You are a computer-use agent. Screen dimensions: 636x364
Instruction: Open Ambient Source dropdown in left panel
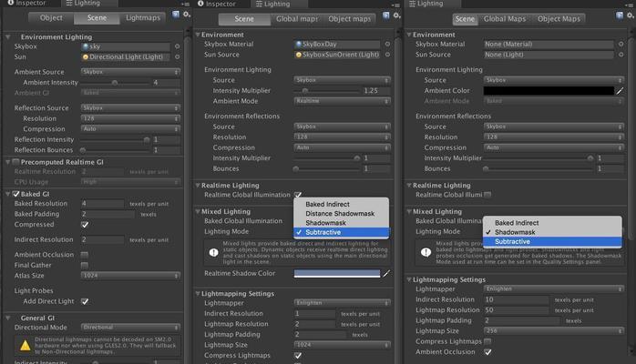tap(130, 72)
